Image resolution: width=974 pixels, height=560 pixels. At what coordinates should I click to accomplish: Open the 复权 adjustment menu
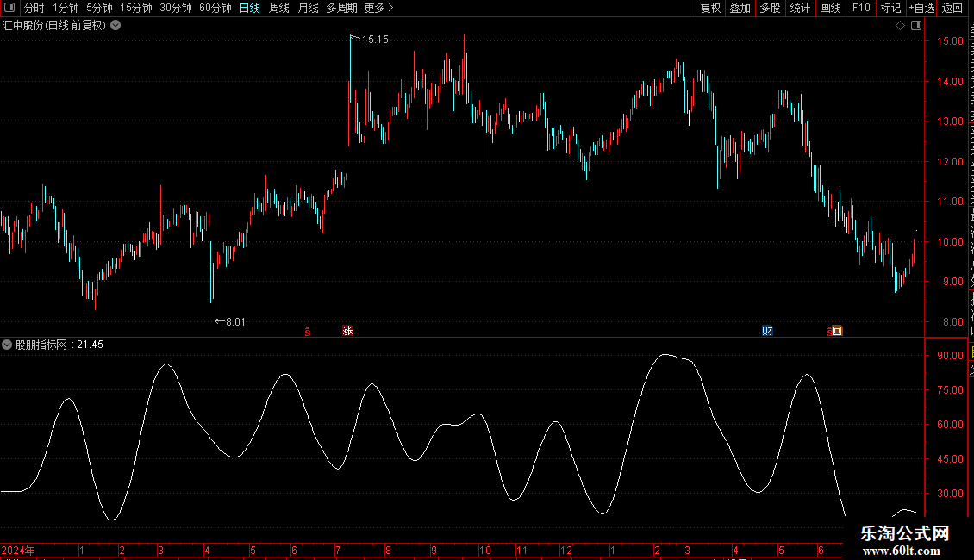point(710,8)
